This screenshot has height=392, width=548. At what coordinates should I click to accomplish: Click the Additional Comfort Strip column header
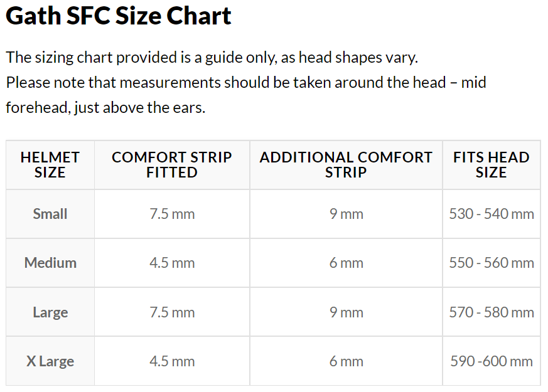pyautogui.click(x=346, y=165)
